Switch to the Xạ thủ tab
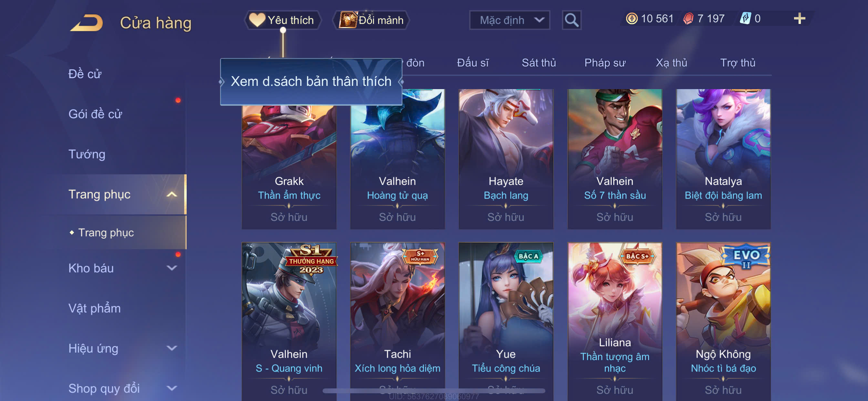868x401 pixels. coord(671,63)
